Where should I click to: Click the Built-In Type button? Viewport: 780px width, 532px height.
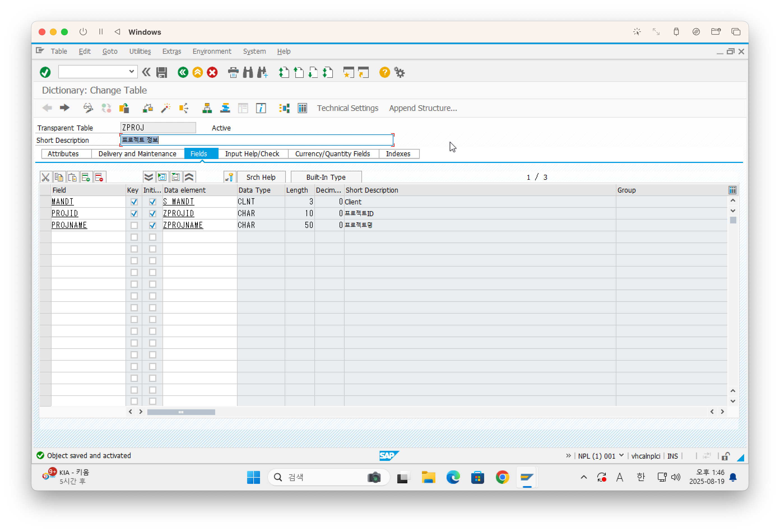[x=326, y=177]
